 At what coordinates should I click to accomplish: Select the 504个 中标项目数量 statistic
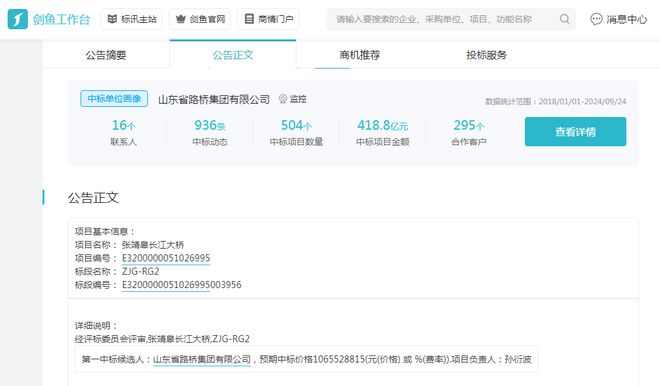click(x=296, y=133)
